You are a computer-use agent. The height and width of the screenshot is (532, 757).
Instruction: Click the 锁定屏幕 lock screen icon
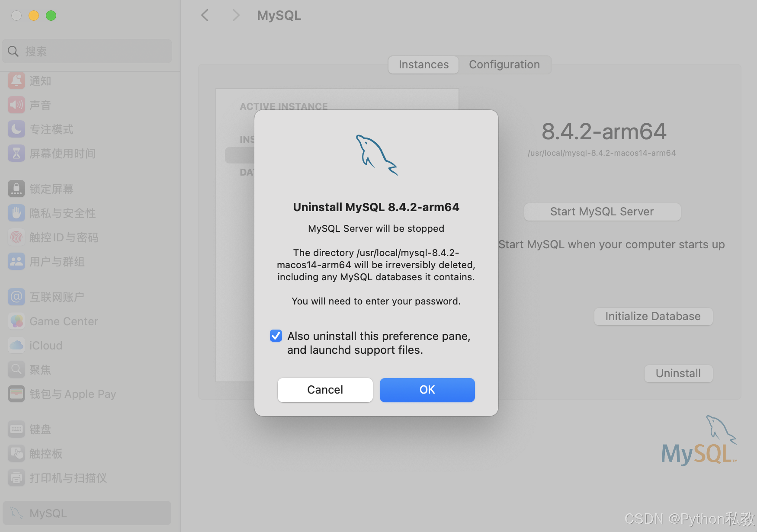(x=16, y=189)
